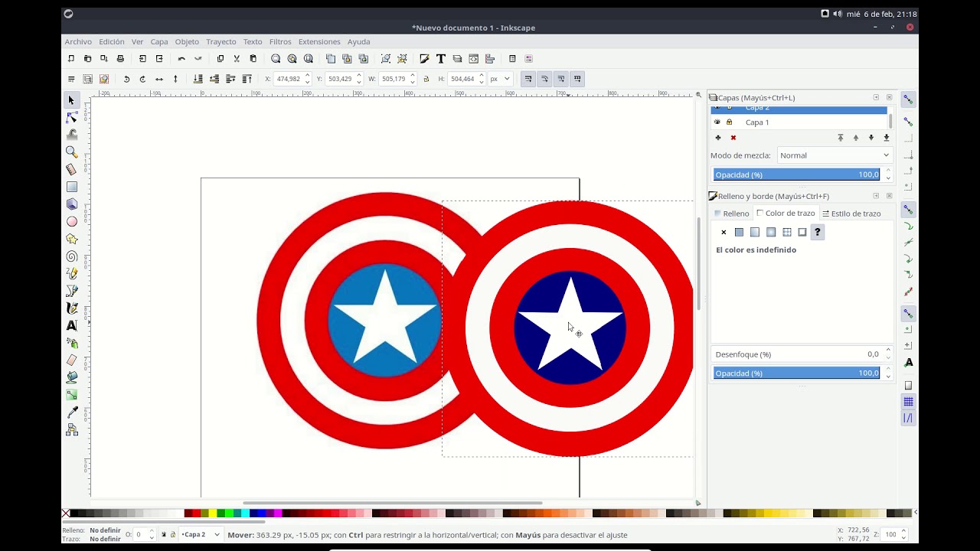The width and height of the screenshot is (980, 551).
Task: Open the Edición menu
Action: point(111,42)
